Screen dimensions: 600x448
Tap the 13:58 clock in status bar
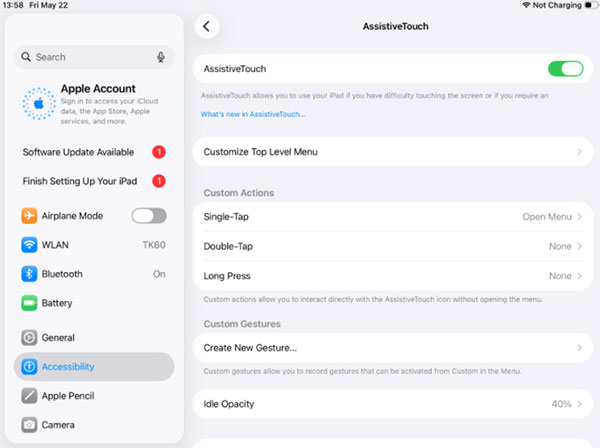[x=13, y=5]
